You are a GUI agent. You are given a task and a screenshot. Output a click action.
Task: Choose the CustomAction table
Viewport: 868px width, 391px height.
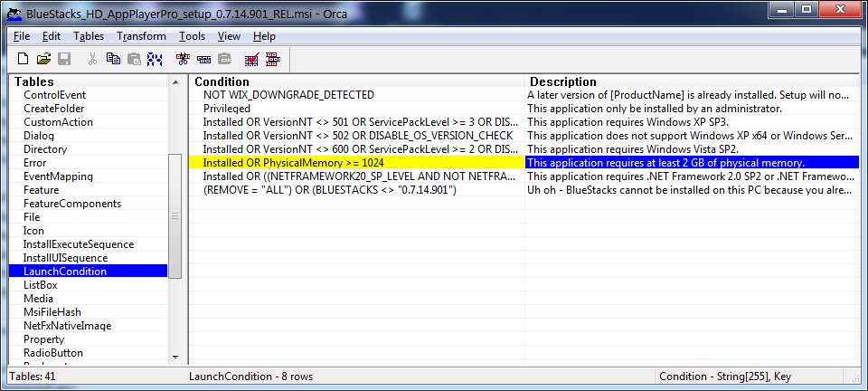pos(58,122)
